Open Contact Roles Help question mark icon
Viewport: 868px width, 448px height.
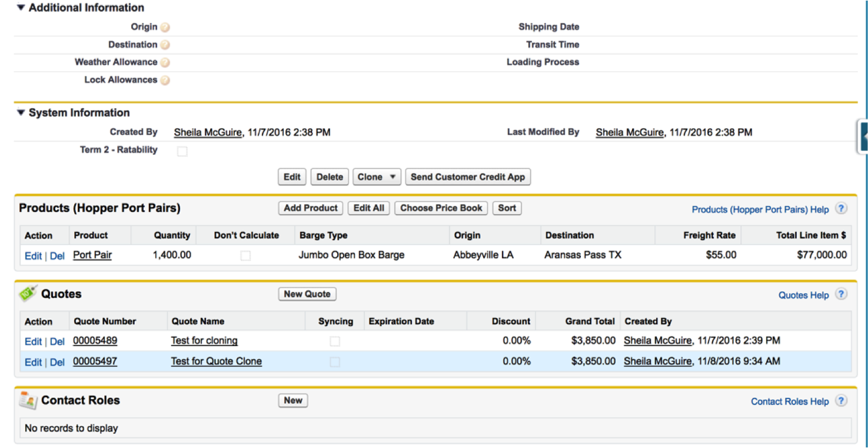[x=842, y=401]
